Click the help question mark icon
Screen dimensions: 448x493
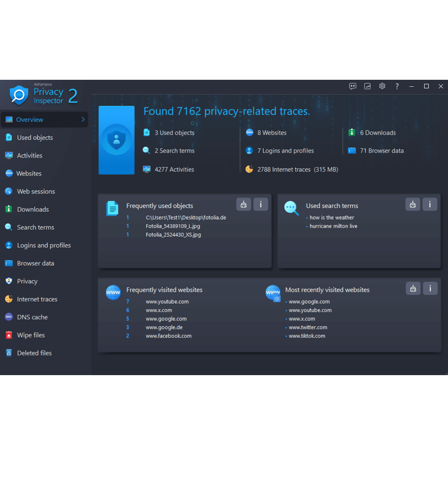(397, 86)
